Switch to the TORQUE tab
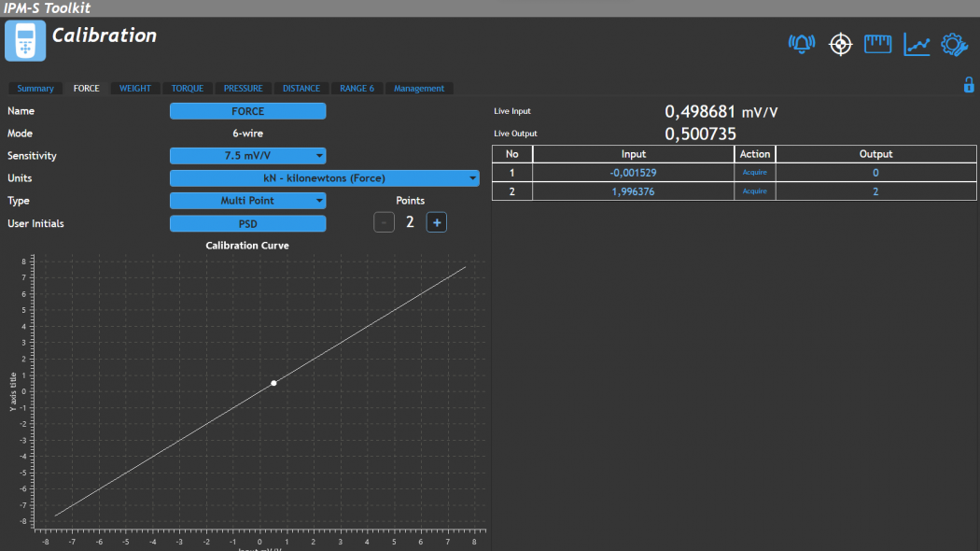Viewport: 980px width, 551px height. point(188,89)
